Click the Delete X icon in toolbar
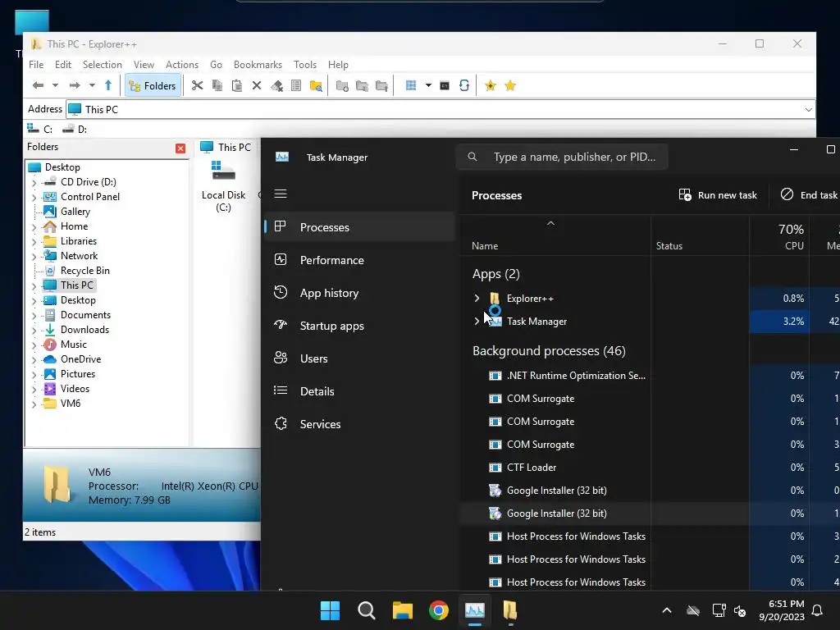The height and width of the screenshot is (630, 840). [x=257, y=85]
